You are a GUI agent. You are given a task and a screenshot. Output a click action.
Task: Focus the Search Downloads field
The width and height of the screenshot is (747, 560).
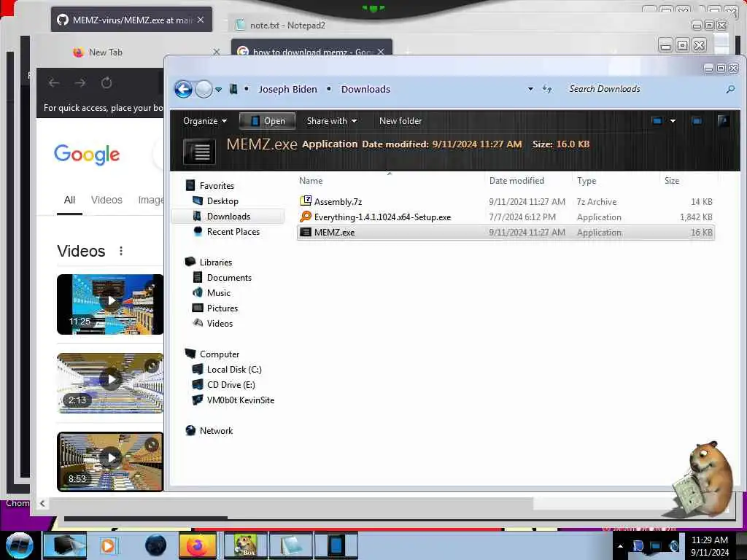(643, 89)
